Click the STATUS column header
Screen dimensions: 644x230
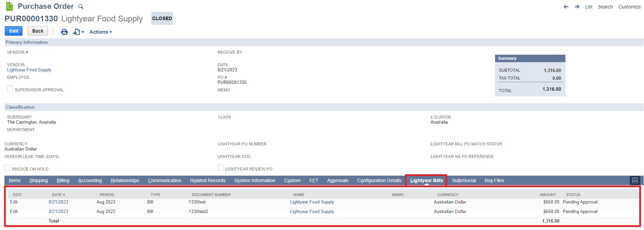click(573, 195)
